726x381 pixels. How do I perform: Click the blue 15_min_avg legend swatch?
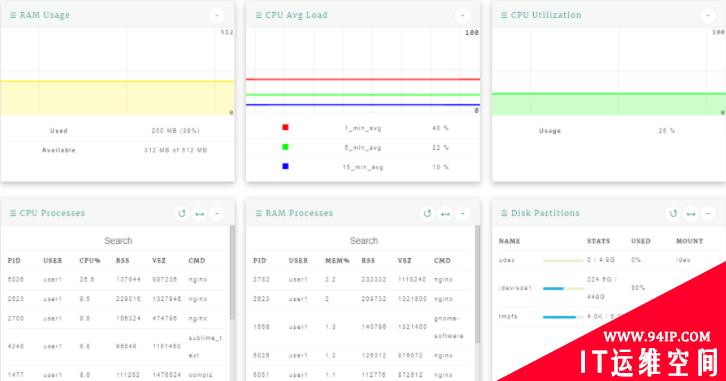pyautogui.click(x=285, y=166)
